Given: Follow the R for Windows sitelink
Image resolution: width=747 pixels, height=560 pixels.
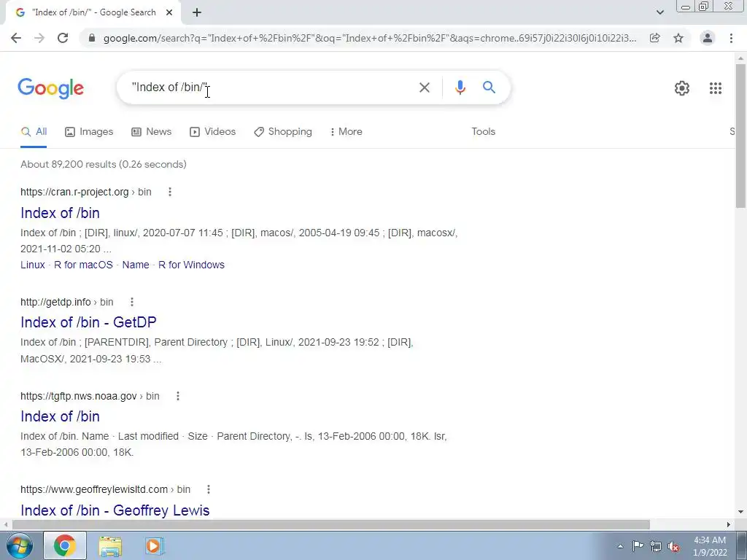Looking at the screenshot, I should (x=191, y=265).
